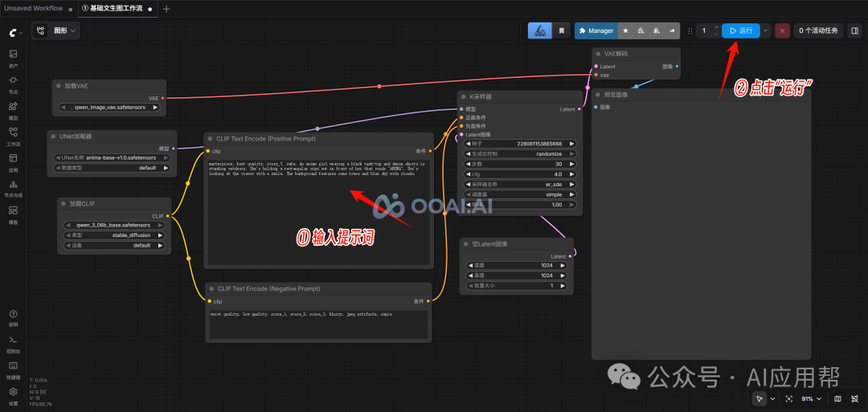
Task: Increase 步数 value with right arrow
Action: click(572, 165)
